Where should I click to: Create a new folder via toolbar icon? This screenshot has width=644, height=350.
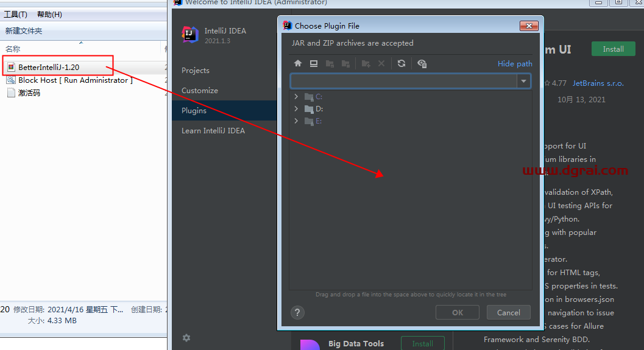pyautogui.click(x=366, y=63)
